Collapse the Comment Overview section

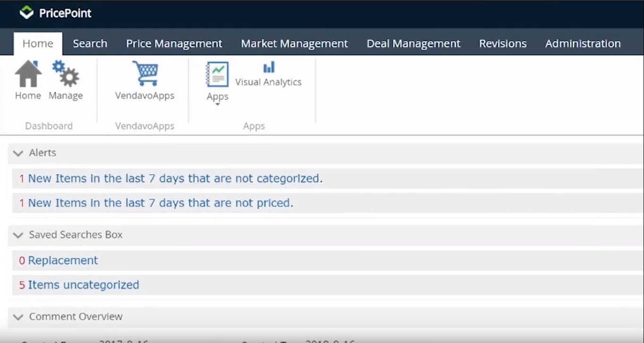pyautogui.click(x=17, y=317)
